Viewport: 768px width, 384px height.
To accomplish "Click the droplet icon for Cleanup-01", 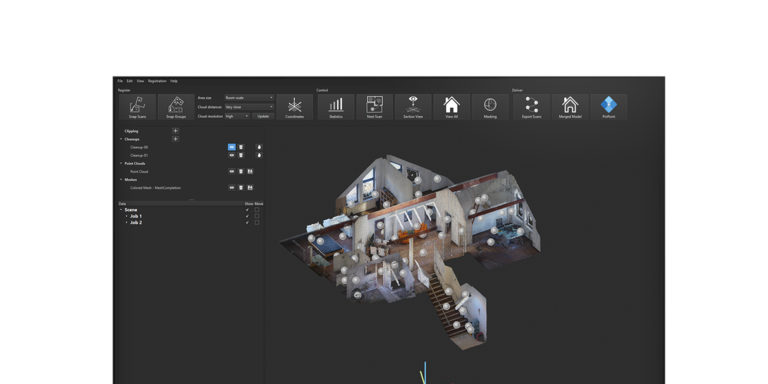I will coord(259,155).
